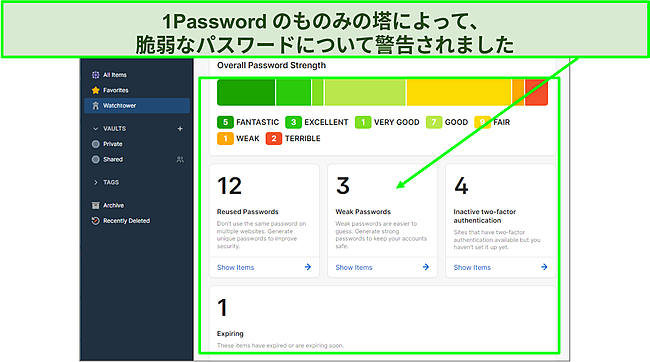Click the TAGS section label
The width and height of the screenshot is (650, 362).
(111, 182)
